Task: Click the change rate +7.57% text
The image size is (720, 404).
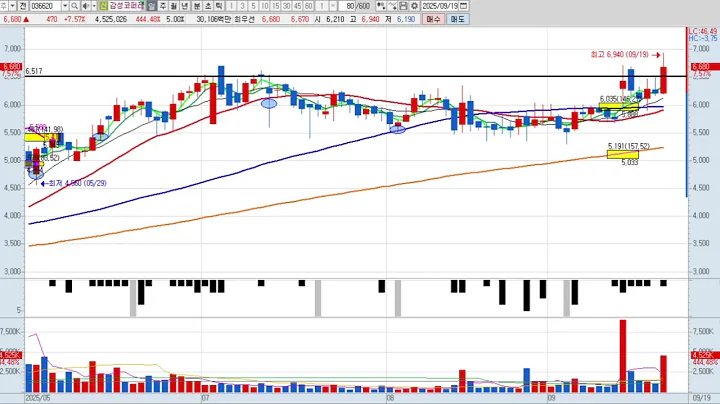Action: click(x=74, y=19)
